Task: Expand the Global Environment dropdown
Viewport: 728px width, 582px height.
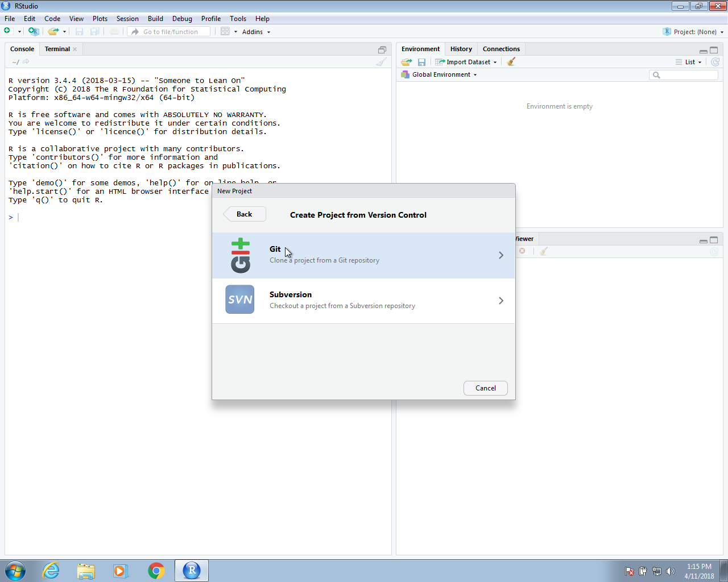Action: 439,74
